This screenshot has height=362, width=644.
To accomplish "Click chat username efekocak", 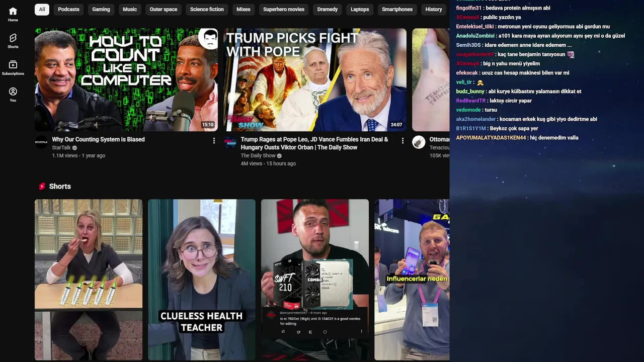I will (466, 73).
